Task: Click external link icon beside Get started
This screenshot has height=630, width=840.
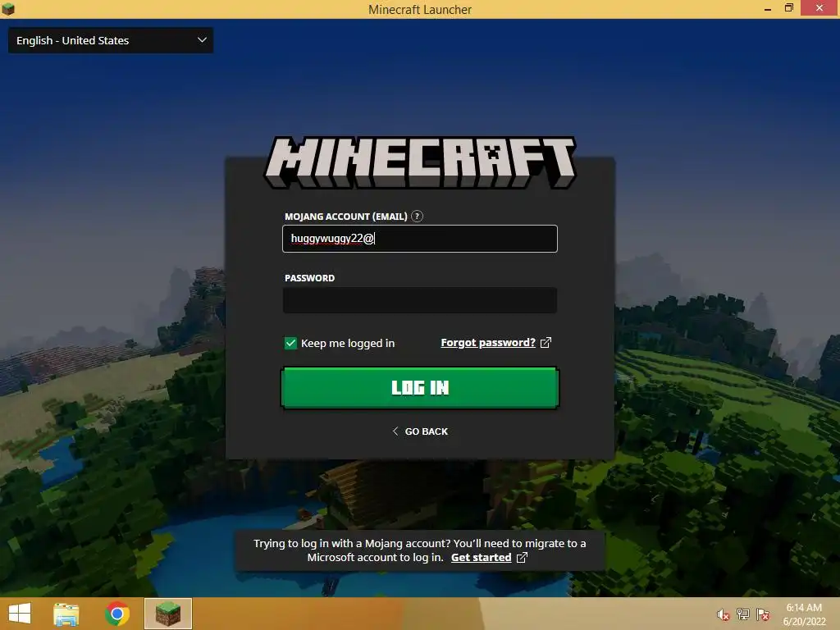Action: point(522,558)
